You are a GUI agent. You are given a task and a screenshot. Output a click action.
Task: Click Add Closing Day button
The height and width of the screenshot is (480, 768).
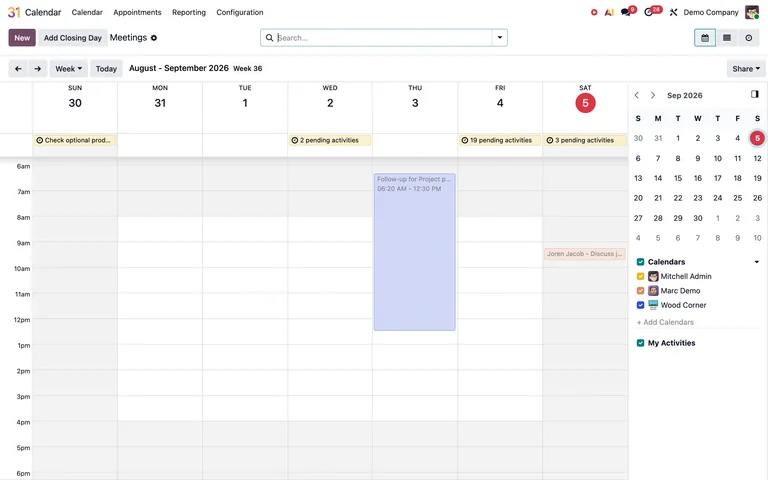(x=72, y=38)
